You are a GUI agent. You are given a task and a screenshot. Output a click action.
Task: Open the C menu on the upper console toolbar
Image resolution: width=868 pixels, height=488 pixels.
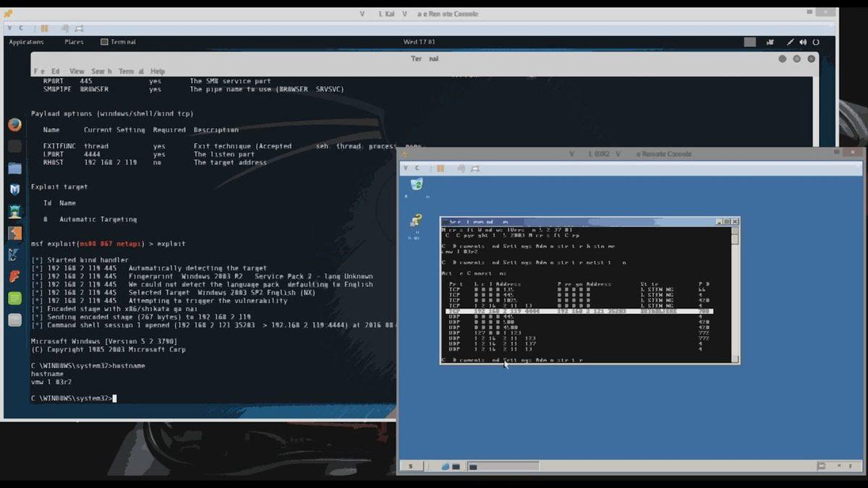point(20,27)
